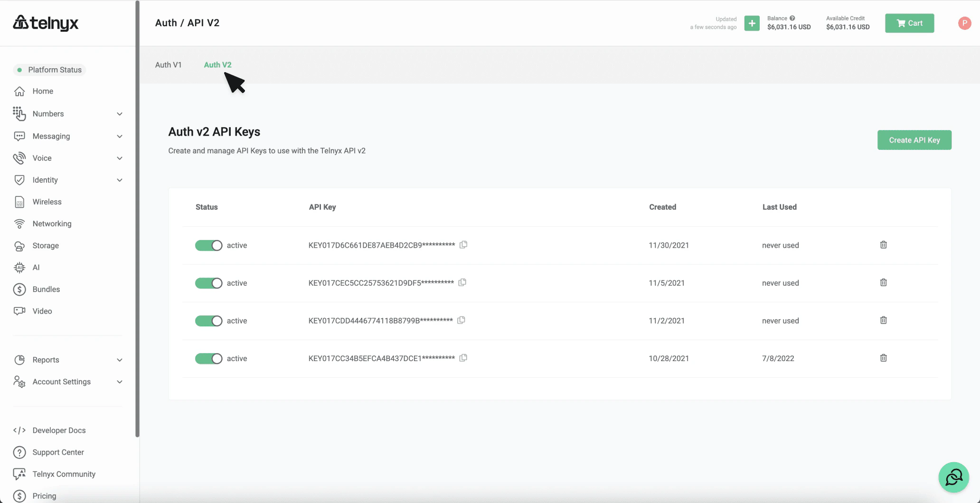Image resolution: width=980 pixels, height=503 pixels.
Task: Switch to the Auth V1 tab
Action: [x=168, y=65]
